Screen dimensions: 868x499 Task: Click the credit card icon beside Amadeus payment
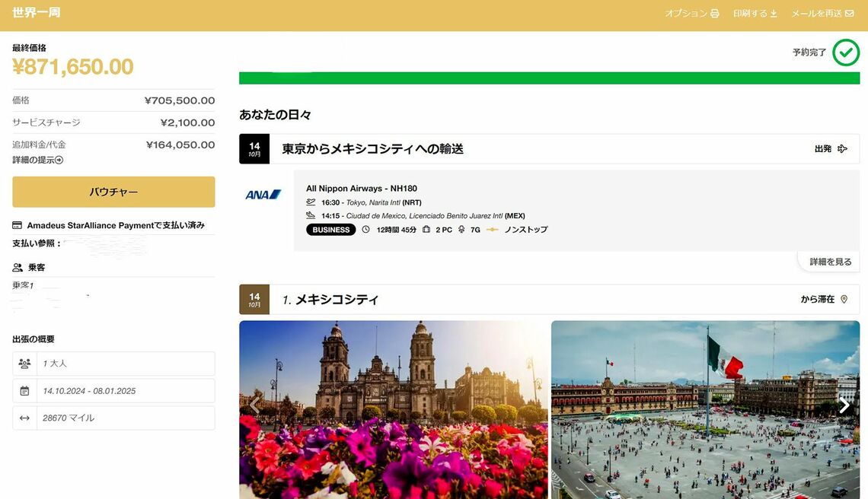pos(18,225)
